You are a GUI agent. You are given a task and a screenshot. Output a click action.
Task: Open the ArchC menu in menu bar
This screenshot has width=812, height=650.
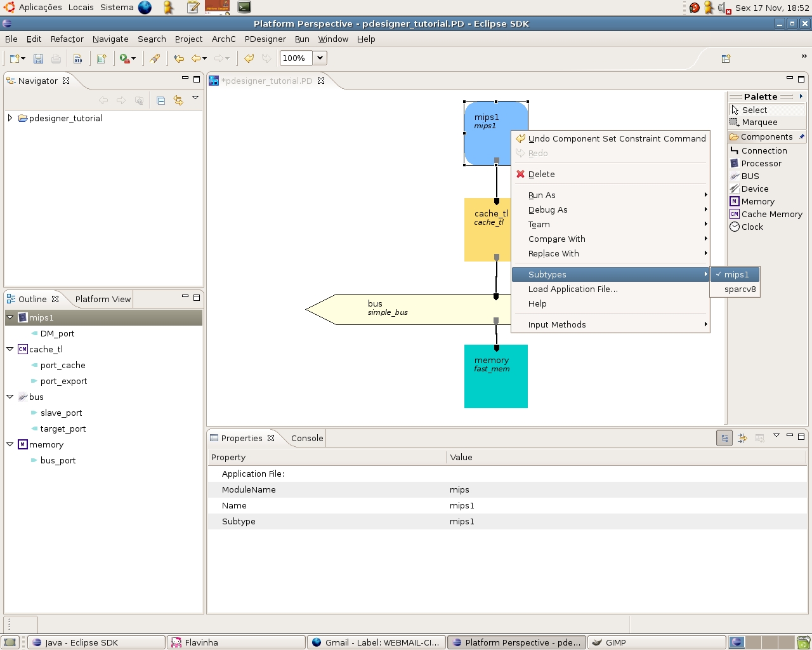point(223,39)
